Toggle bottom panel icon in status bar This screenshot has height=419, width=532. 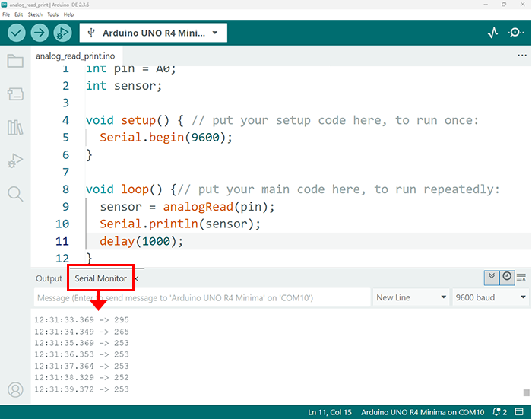519,412
